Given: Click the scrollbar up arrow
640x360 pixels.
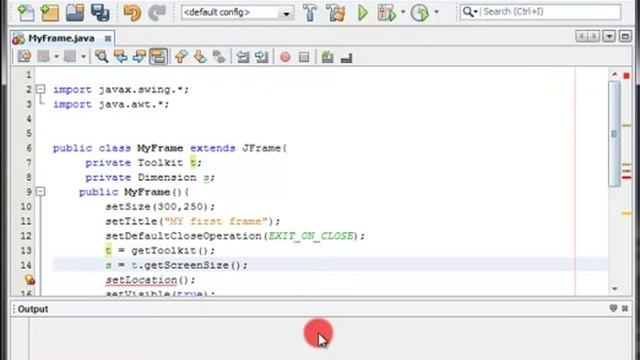Looking at the screenshot, I should (x=614, y=75).
